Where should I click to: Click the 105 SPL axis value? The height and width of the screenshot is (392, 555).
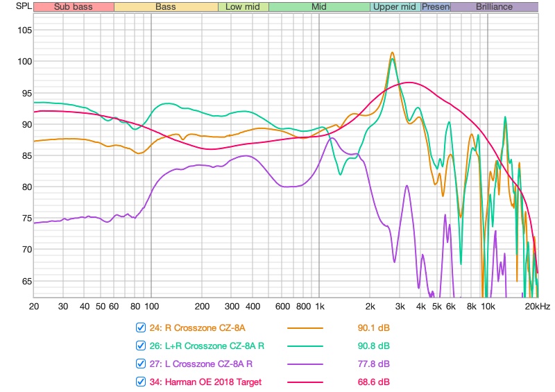point(25,31)
